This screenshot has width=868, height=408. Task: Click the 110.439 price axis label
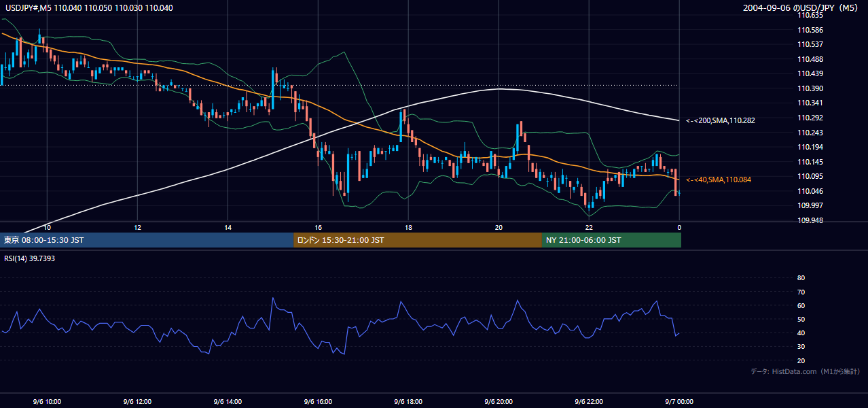810,73
